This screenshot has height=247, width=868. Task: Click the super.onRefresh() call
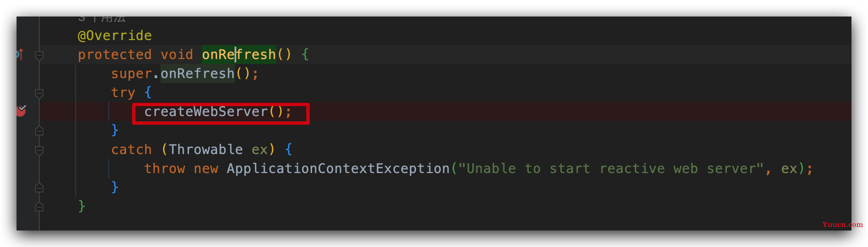coord(185,74)
